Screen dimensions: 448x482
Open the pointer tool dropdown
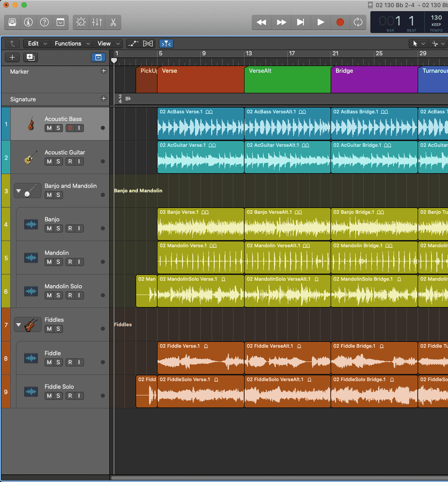418,43
